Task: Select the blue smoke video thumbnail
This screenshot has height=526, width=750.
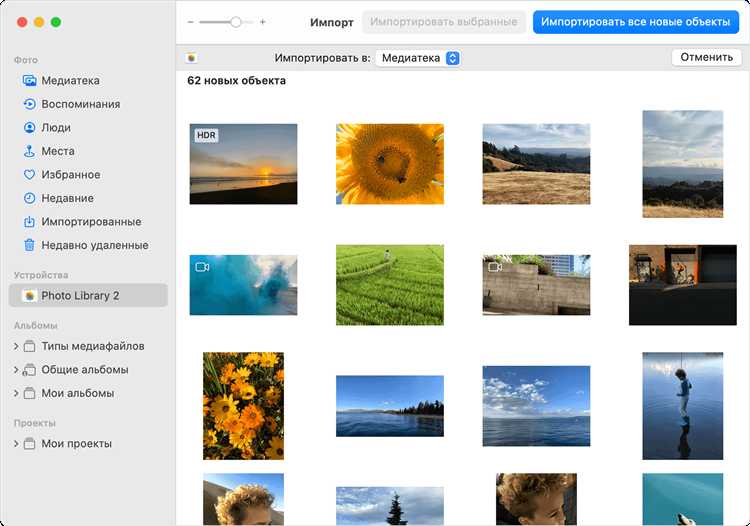Action: 243,285
